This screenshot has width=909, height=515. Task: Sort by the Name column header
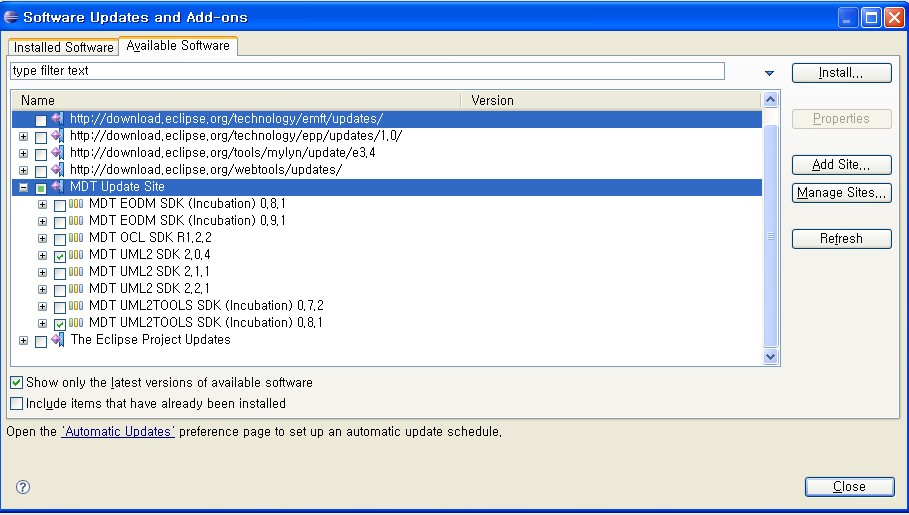237,100
